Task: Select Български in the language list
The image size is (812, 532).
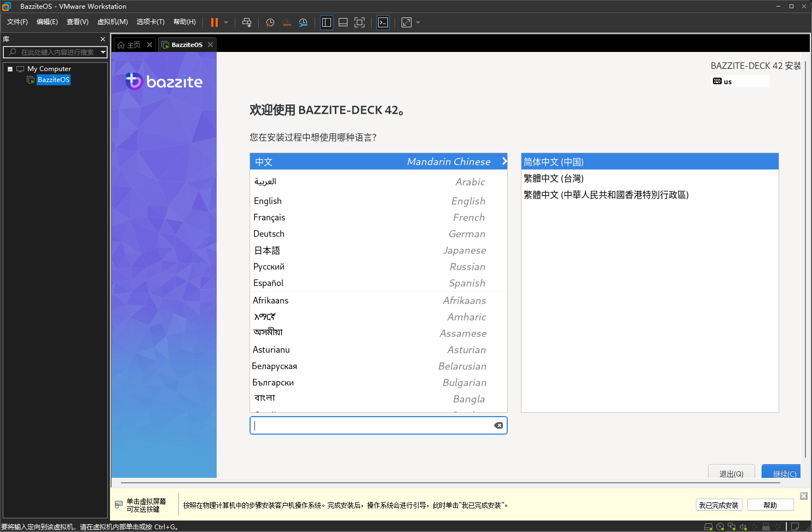Action: (x=379, y=383)
